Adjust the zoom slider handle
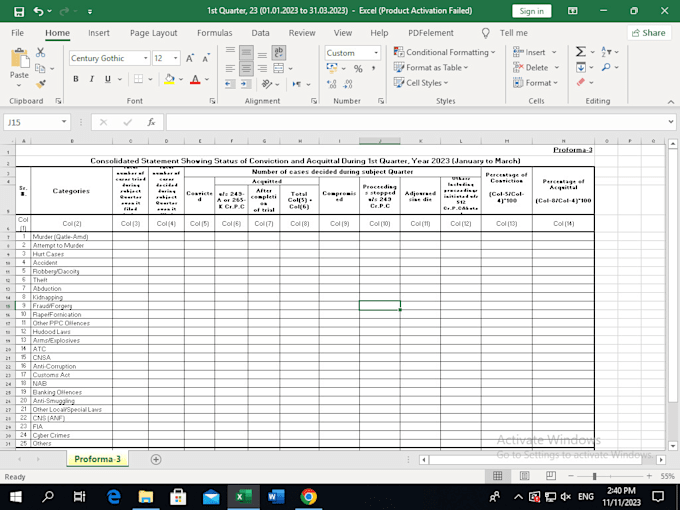Screen dimensions: 680x510 click(595, 476)
